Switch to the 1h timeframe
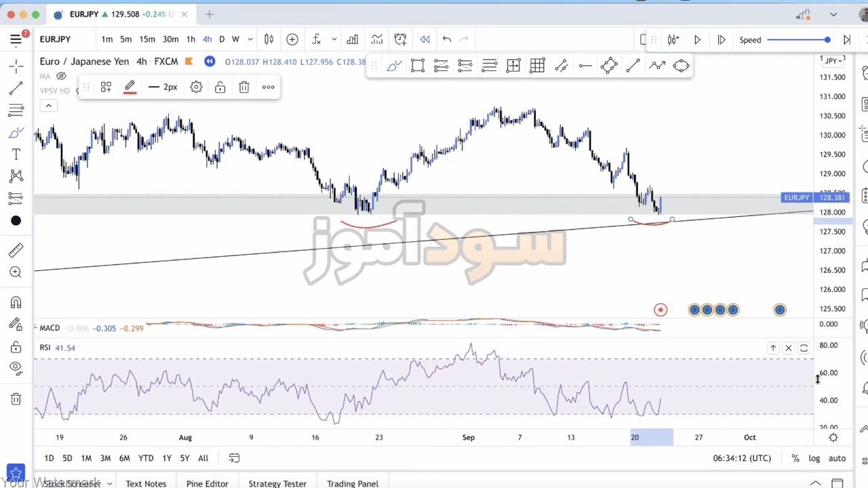The height and width of the screenshot is (488, 868). [191, 39]
